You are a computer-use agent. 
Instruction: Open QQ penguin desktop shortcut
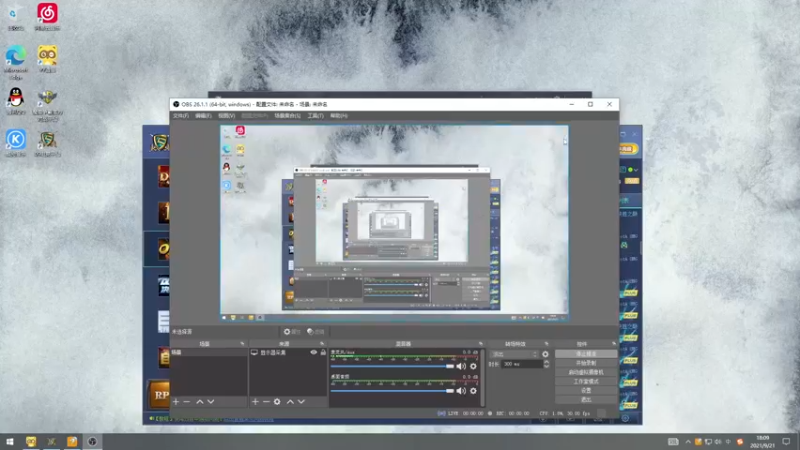[16, 101]
